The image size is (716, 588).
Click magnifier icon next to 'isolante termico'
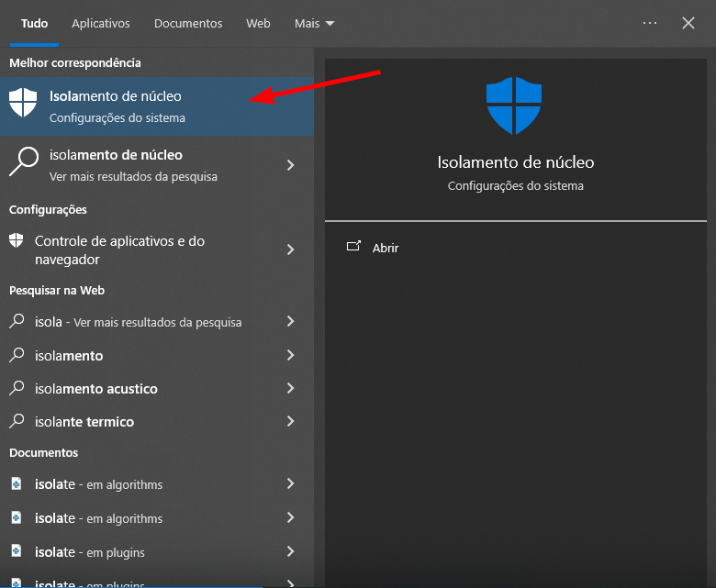(x=17, y=421)
